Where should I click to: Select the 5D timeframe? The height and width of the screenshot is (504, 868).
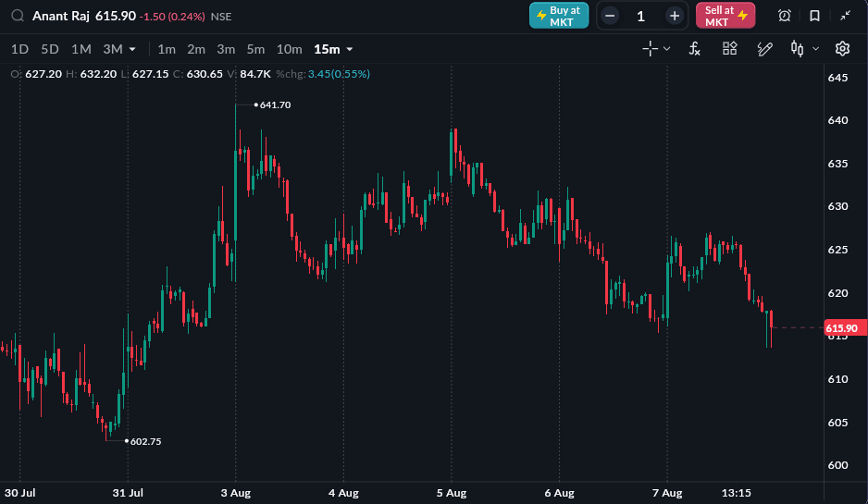coord(50,49)
